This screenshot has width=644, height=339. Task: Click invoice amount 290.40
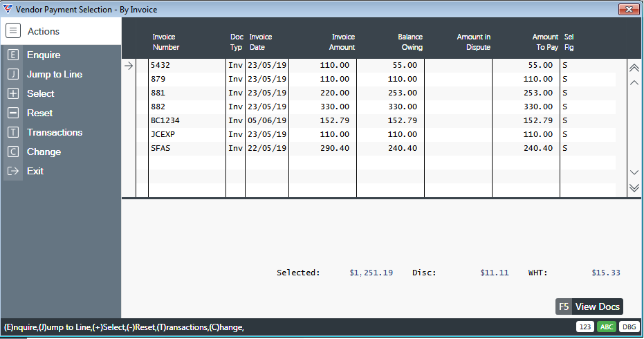335,148
